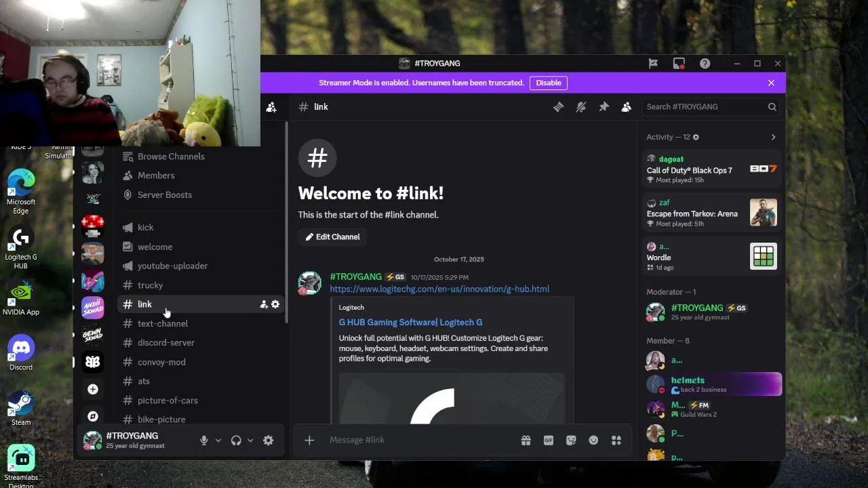The width and height of the screenshot is (868, 488).
Task: Switch to the Gewn Skwad server icon
Action: (x=93, y=335)
